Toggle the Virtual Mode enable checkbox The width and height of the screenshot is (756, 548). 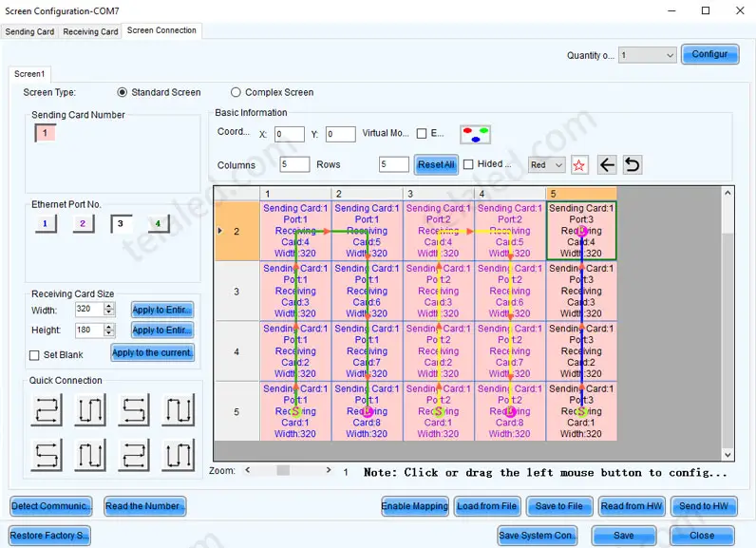click(x=422, y=134)
